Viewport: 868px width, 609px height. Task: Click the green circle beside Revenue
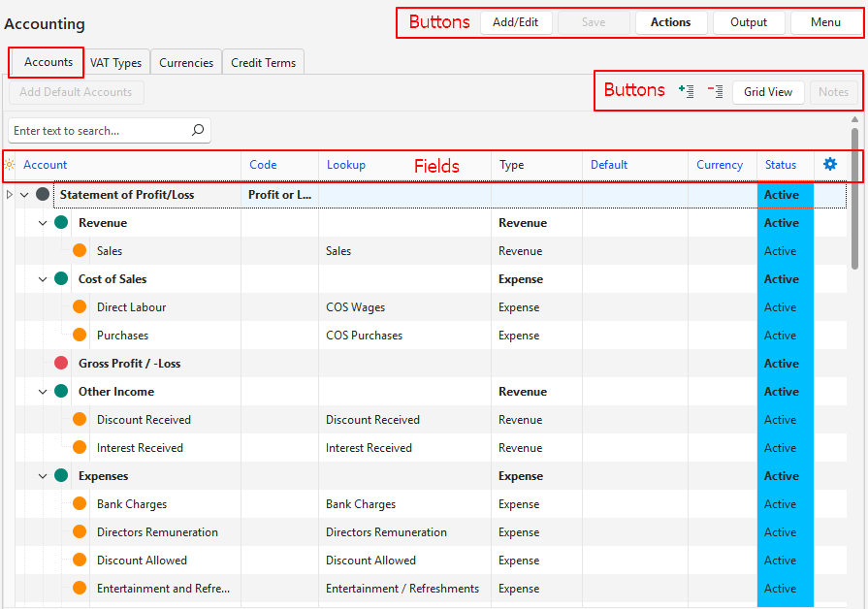click(61, 223)
